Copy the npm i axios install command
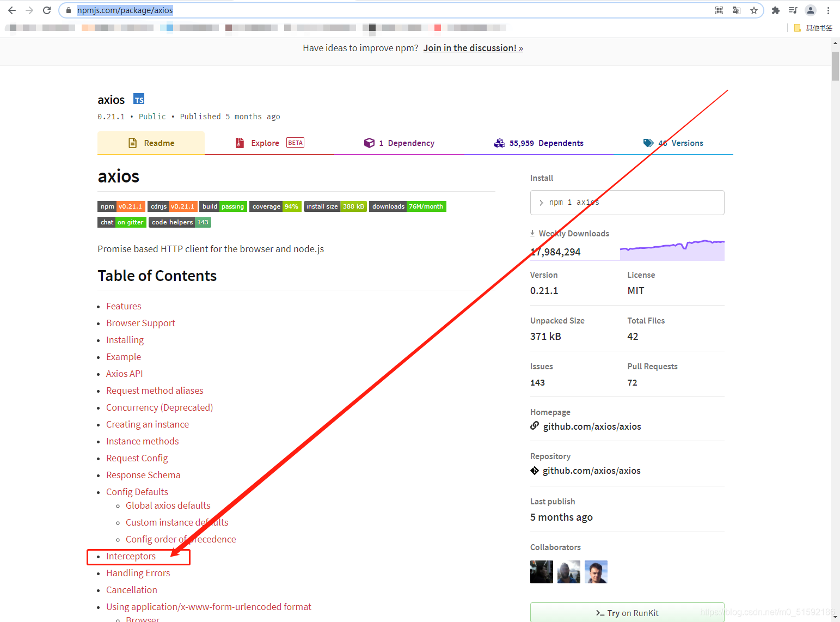Viewport: 840px width, 622px height. pos(627,203)
